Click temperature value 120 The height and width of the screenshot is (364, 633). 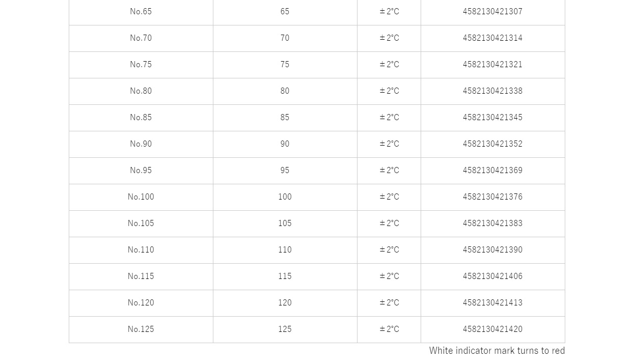pos(285,303)
